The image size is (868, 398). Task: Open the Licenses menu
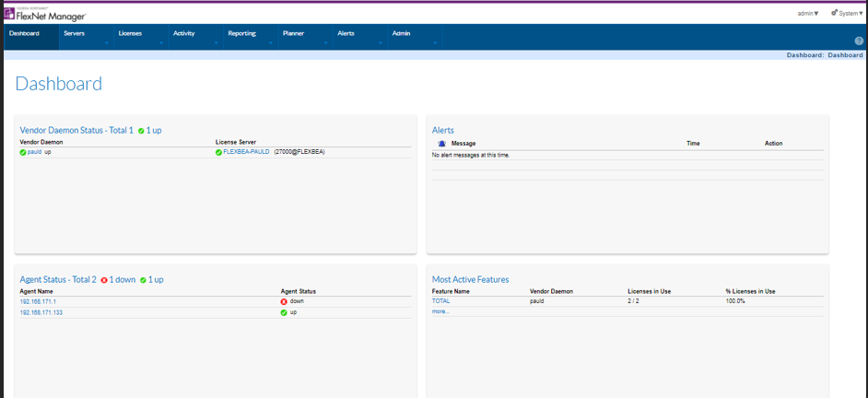[x=130, y=34]
